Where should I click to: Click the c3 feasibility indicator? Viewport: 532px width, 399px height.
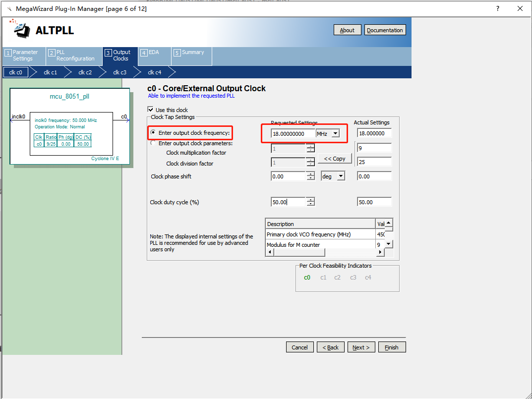click(353, 278)
